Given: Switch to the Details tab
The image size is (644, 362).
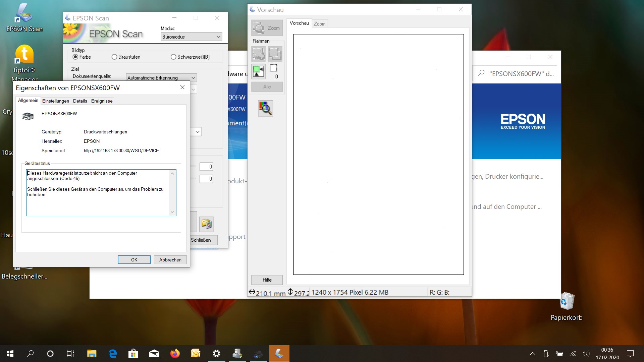Looking at the screenshot, I should click(80, 101).
